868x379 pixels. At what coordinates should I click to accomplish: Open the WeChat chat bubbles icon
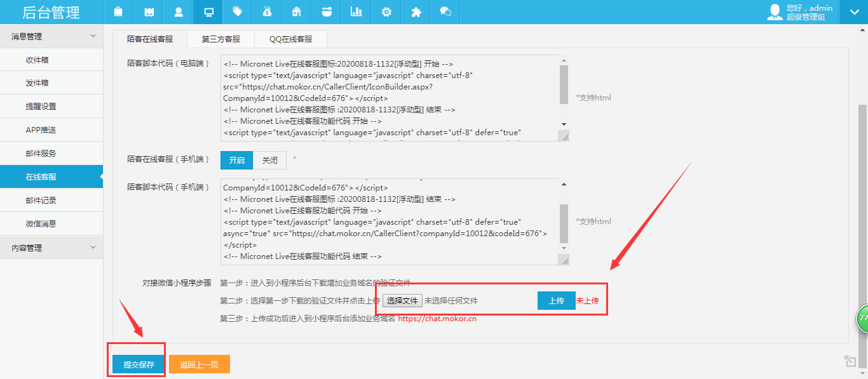click(446, 11)
